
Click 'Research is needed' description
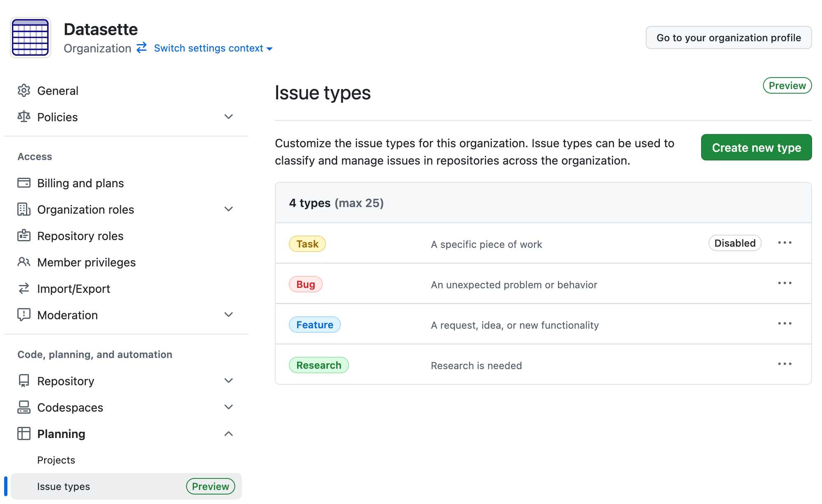pyautogui.click(x=477, y=365)
